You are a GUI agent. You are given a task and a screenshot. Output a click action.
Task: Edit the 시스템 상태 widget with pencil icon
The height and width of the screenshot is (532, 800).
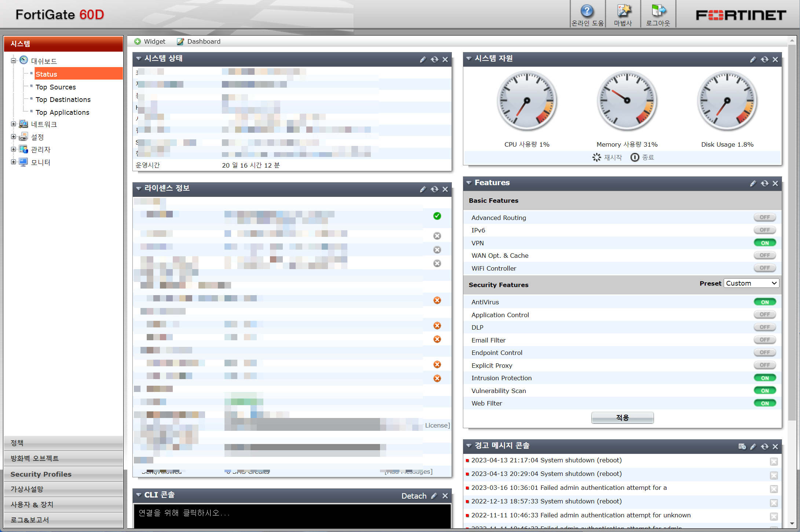[x=423, y=59]
